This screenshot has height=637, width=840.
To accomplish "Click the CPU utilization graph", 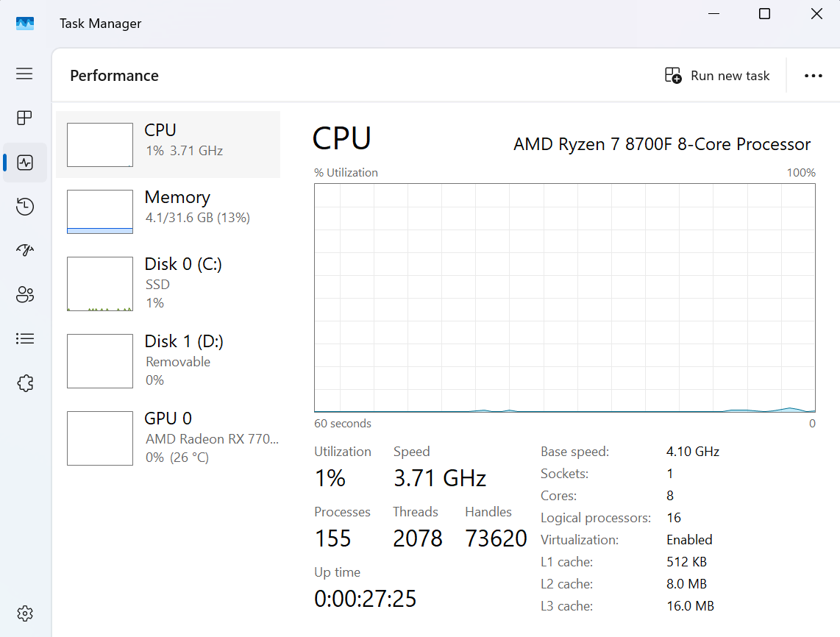I will (x=564, y=297).
